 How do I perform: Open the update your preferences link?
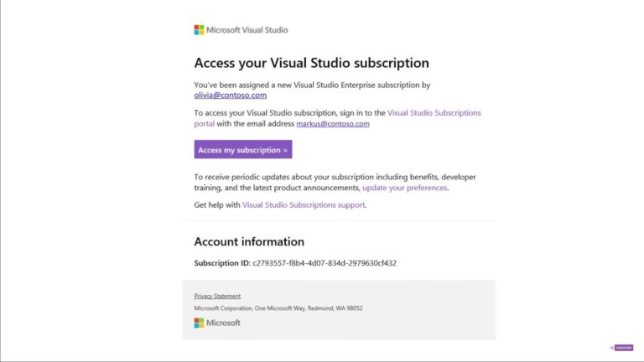pos(404,188)
